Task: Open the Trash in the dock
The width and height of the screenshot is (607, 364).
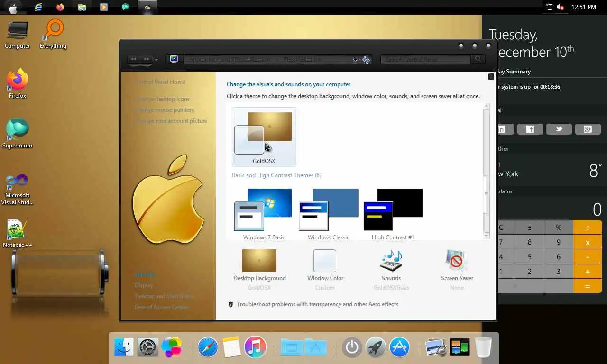Action: pos(483,347)
